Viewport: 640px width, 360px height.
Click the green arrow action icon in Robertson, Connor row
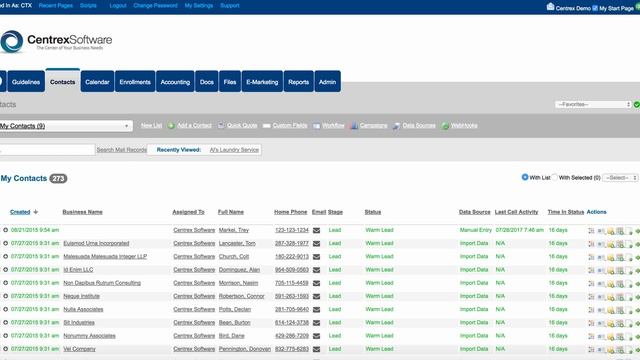pos(638,297)
